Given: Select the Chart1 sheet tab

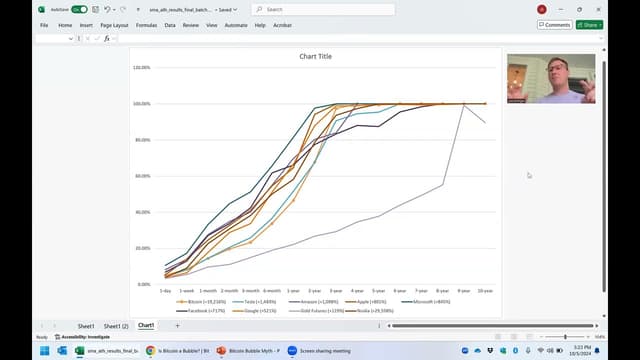Looking at the screenshot, I should coord(146,326).
